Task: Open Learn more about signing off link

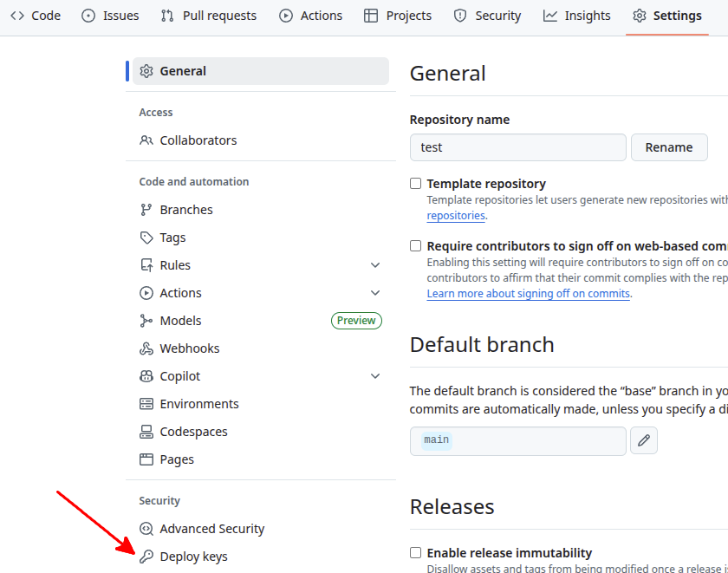Action: click(x=528, y=294)
